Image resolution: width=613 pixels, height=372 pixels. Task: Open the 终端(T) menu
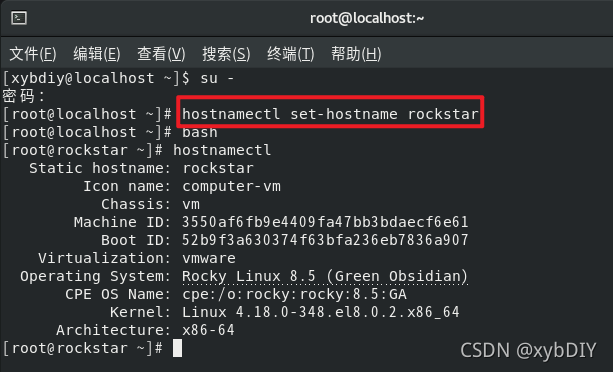pyautogui.click(x=290, y=54)
